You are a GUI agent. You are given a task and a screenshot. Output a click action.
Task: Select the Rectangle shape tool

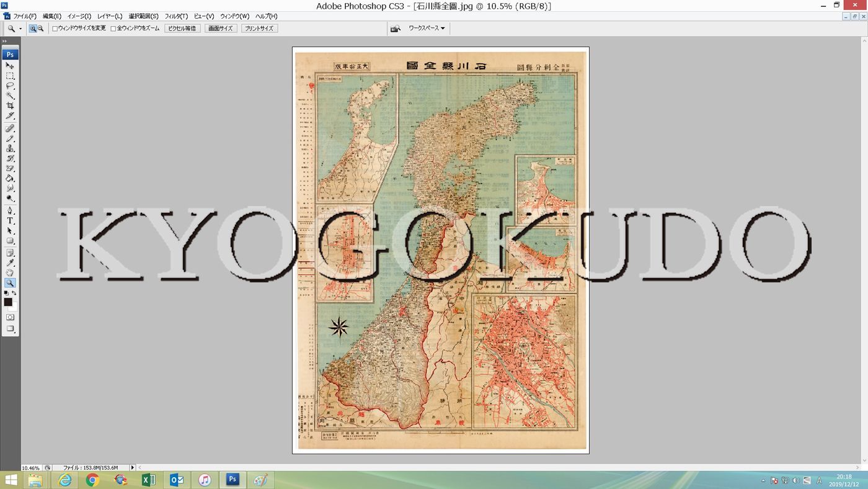click(x=10, y=241)
